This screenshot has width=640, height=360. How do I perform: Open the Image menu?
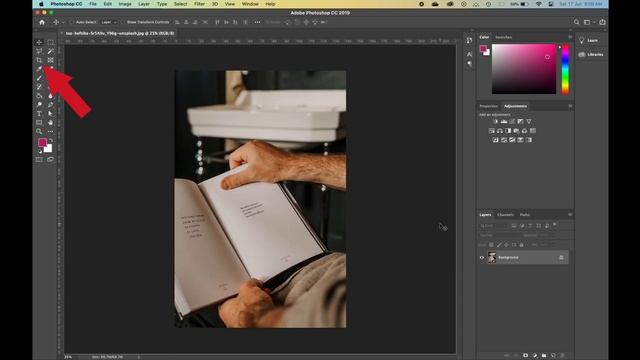pos(125,4)
